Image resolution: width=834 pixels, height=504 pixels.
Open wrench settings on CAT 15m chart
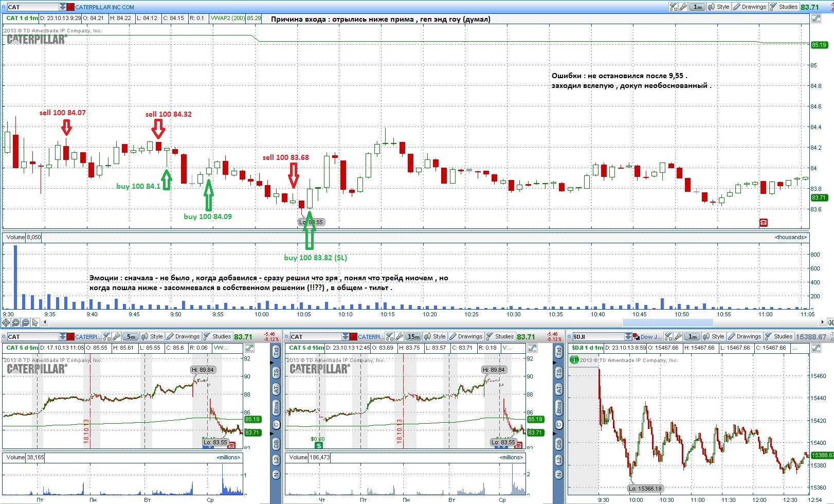400,336
